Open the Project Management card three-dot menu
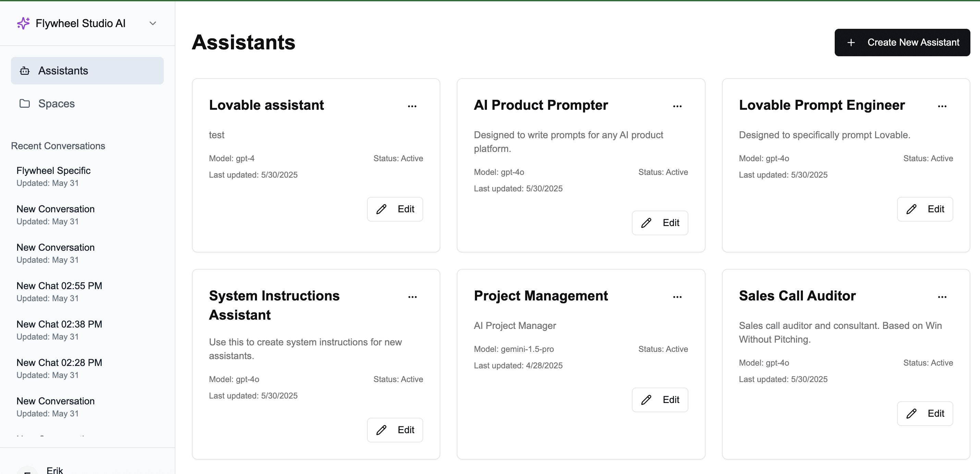 (x=677, y=297)
